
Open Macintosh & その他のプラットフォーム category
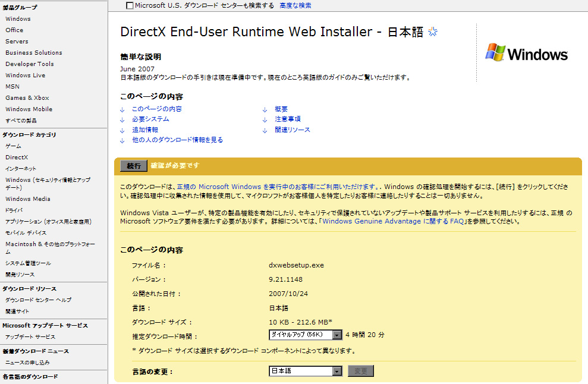point(51,248)
